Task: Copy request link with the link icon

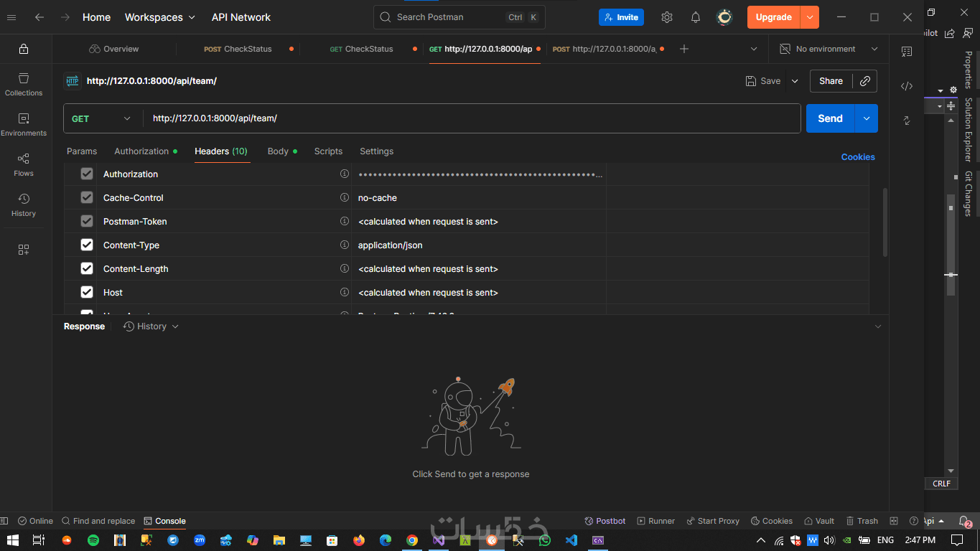Action: (x=865, y=81)
